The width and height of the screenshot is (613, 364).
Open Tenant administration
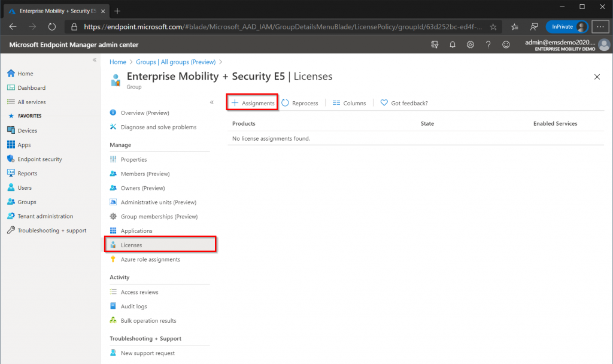click(x=40, y=216)
